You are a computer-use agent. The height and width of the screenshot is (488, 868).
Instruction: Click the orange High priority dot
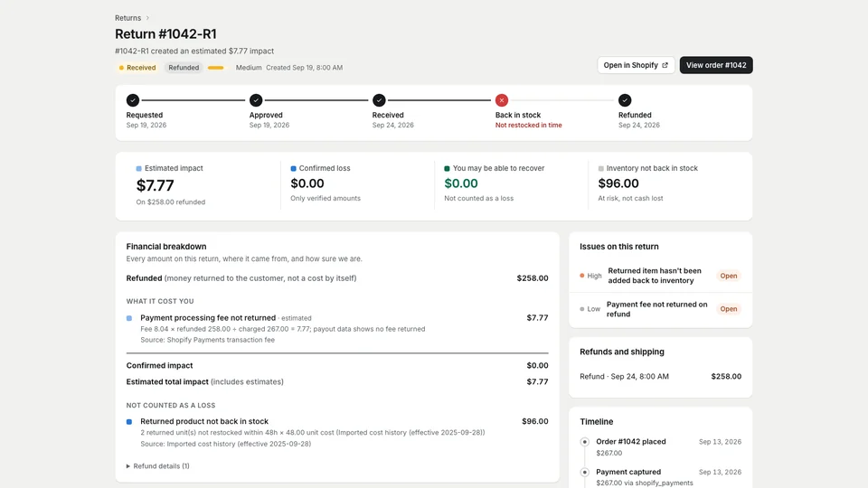[581, 276]
